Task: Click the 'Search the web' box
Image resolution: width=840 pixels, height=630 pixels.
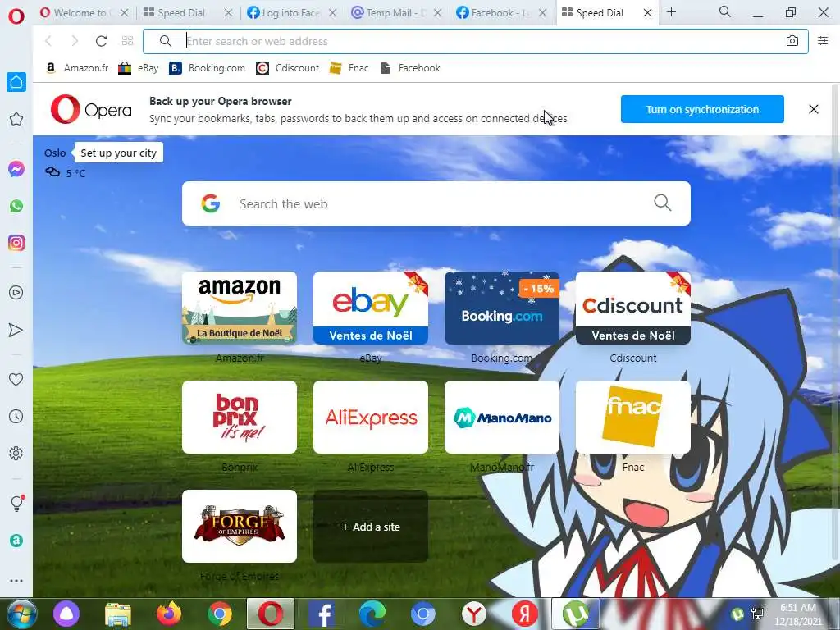Action: point(436,203)
